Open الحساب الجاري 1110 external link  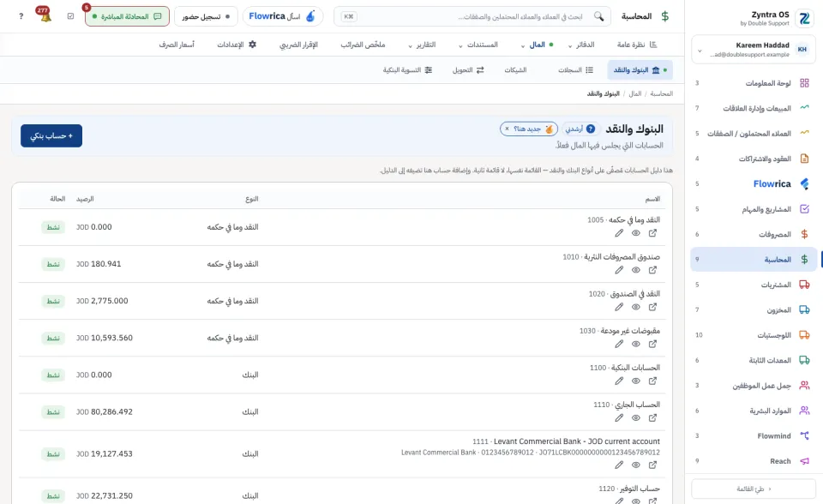pyautogui.click(x=652, y=418)
